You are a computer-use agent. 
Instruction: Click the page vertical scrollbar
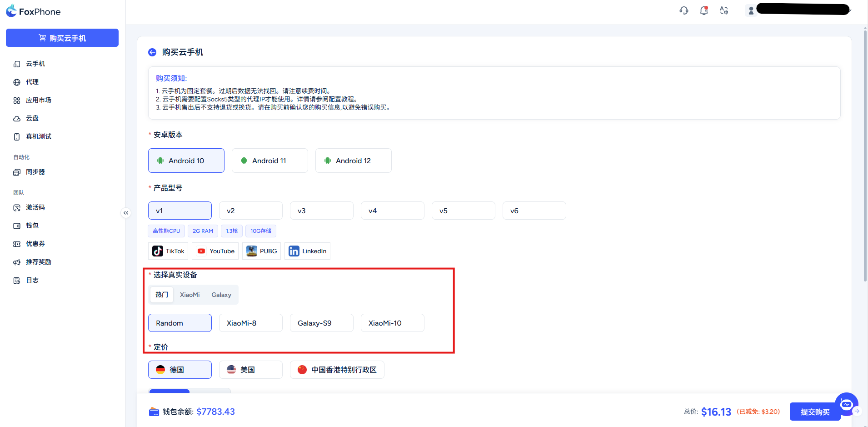[x=865, y=155]
